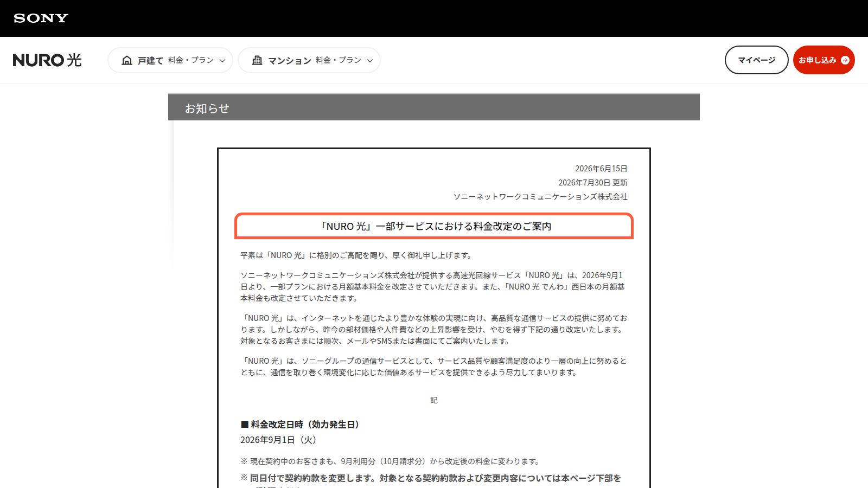
Task: Click the greeting line starting 平素は
Action: (x=357, y=255)
